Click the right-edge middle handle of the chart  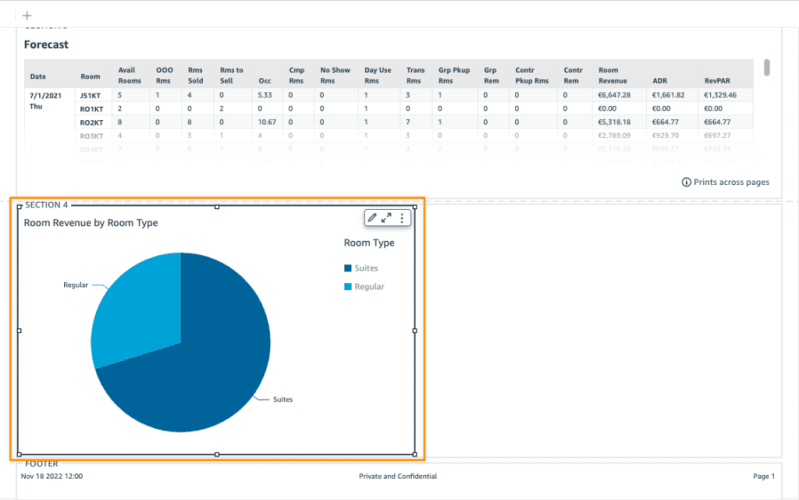(415, 331)
